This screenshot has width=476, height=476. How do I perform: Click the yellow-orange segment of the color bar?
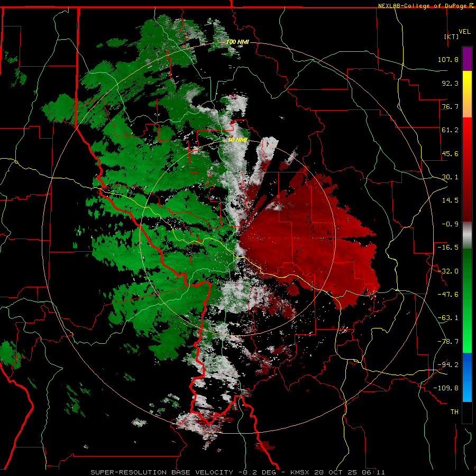pyautogui.click(x=467, y=94)
